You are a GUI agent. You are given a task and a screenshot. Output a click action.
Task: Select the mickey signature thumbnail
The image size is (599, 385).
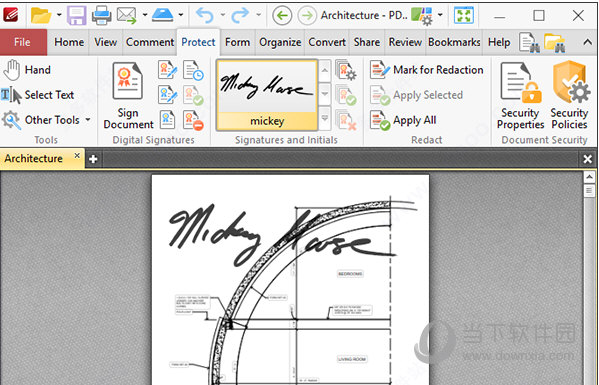click(x=267, y=95)
